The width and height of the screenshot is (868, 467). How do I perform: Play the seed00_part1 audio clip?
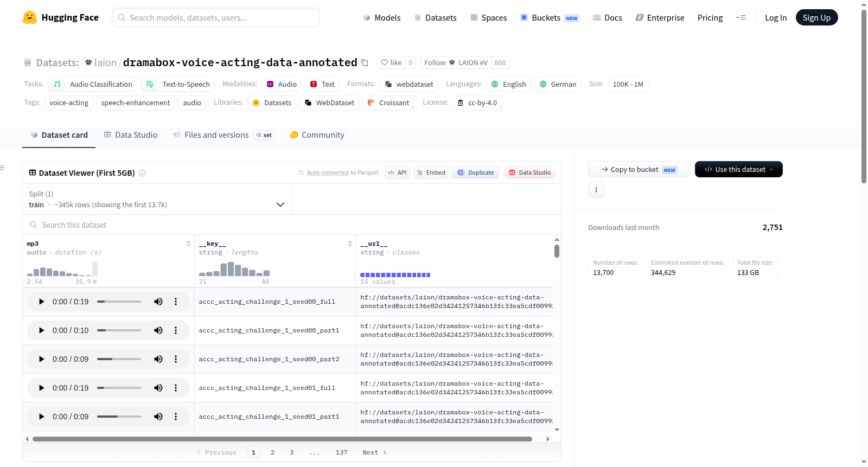[41, 330]
